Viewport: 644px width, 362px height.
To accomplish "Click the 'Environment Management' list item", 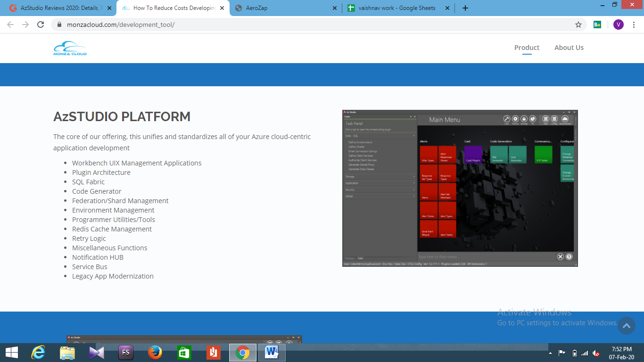I will [113, 210].
